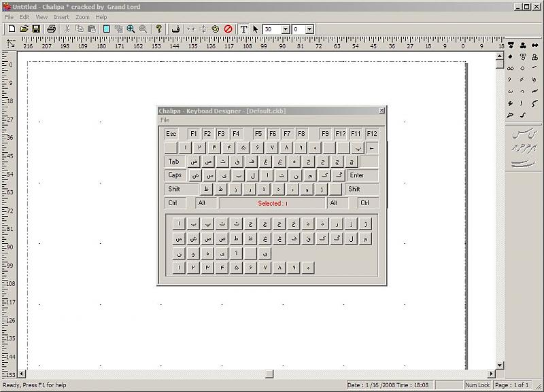Screen dimensions: 544x392
Task: Save the document with the floppy icon
Action: point(36,29)
